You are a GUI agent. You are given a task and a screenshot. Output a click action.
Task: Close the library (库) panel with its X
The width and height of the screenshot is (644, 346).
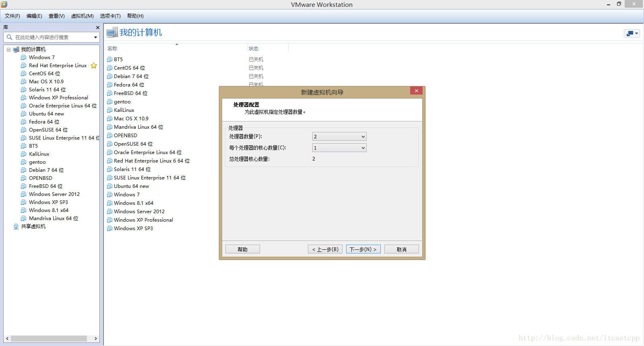pyautogui.click(x=97, y=27)
